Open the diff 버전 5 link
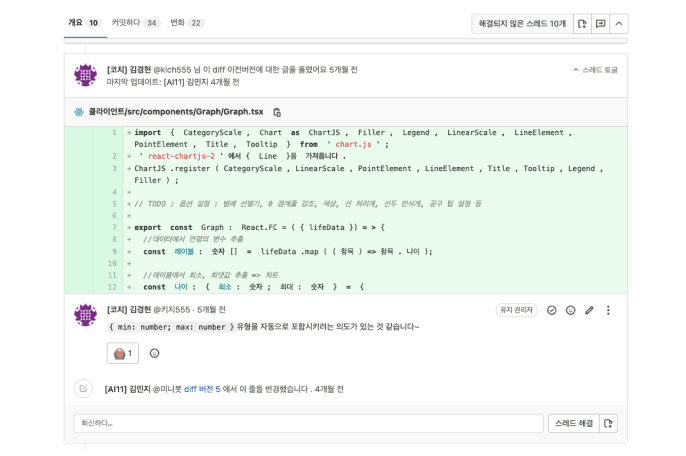This screenshot has width=686, height=456. pyautogui.click(x=202, y=389)
